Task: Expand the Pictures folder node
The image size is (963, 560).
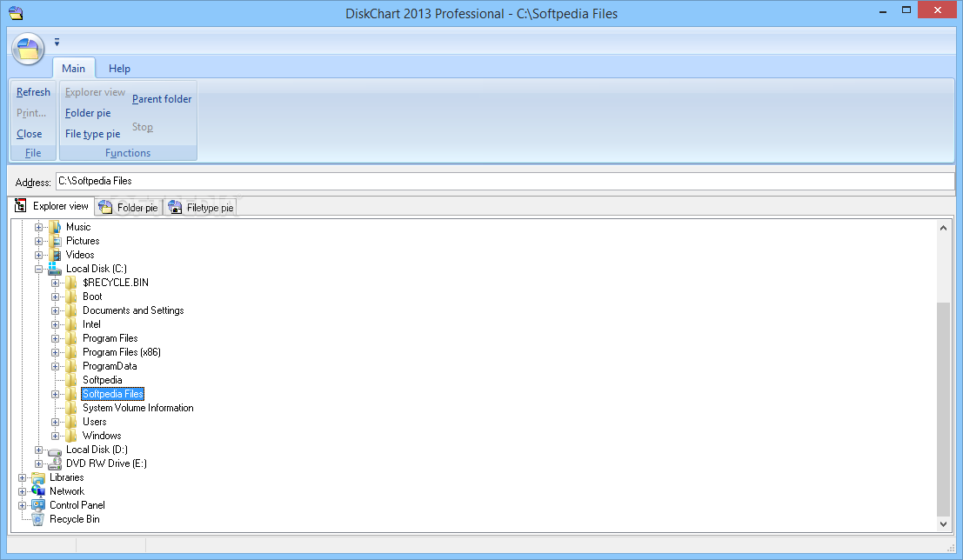Action: 38,242
